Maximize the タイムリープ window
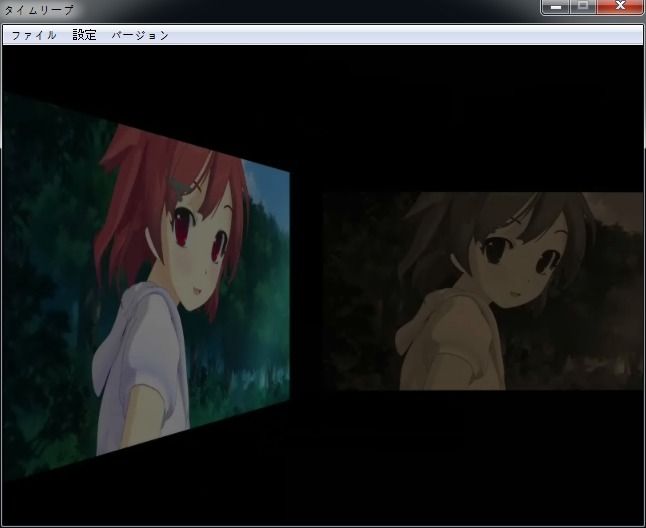The width and height of the screenshot is (646, 528). click(583, 6)
